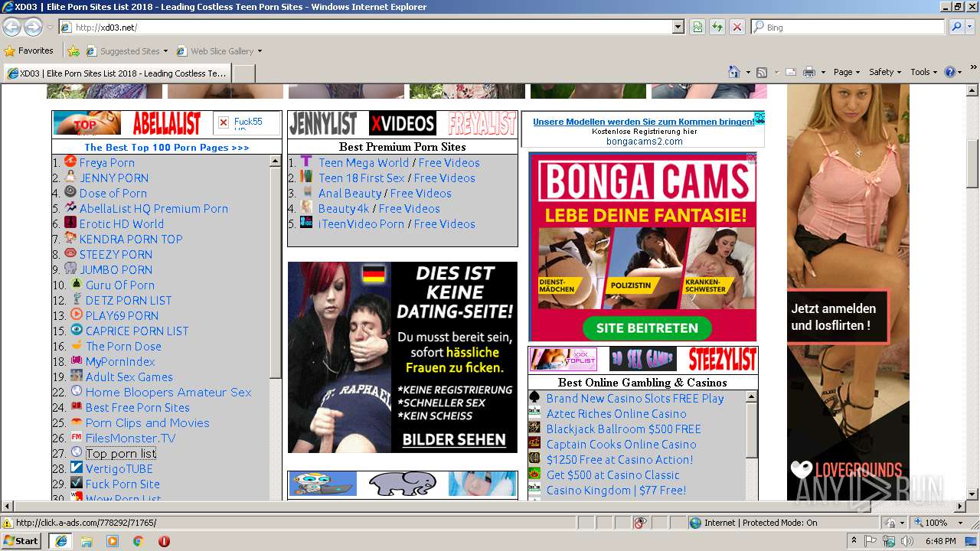Screen dimensions: 980x551
Task: Expand the Help dropdown arrow
Action: (960, 72)
